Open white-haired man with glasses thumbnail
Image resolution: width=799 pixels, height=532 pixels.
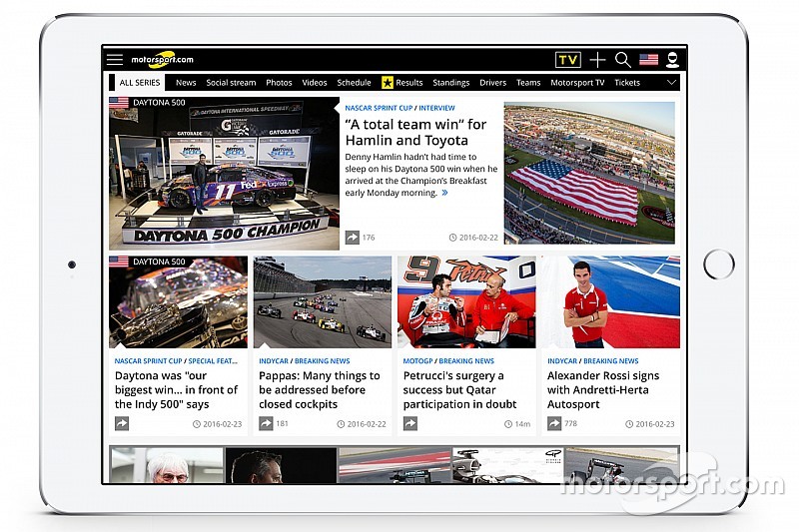[167, 465]
